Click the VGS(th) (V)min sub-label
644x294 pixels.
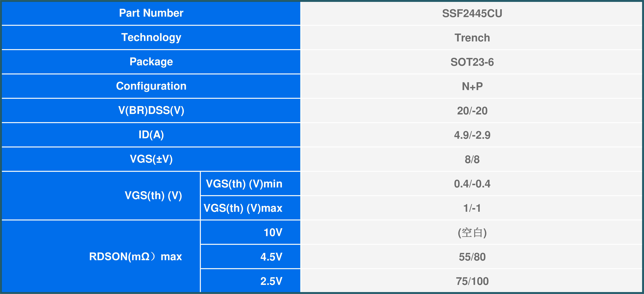click(244, 184)
